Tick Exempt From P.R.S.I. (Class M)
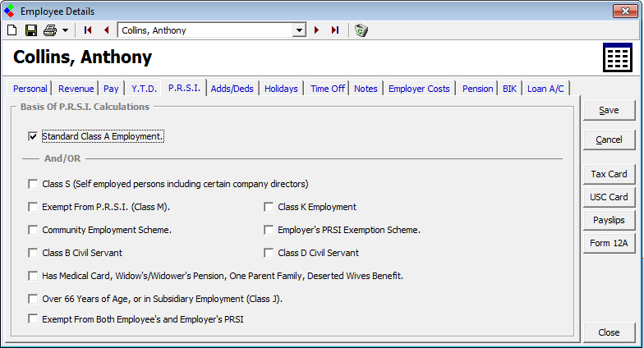This screenshot has height=348, width=644. click(x=33, y=207)
